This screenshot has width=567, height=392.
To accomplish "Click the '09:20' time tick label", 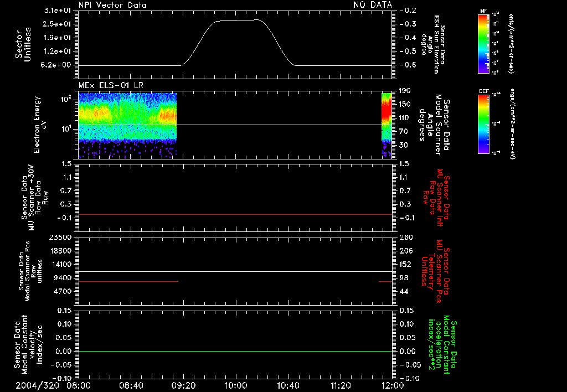I will 183,385.
